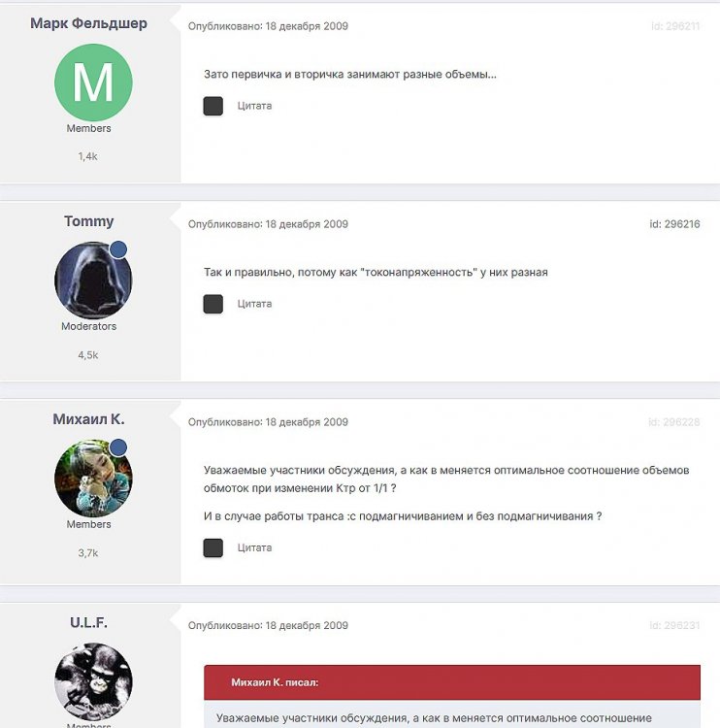Viewport: 720px width, 728px height.
Task: Open the U.L.F. username link
Action: (x=88, y=622)
